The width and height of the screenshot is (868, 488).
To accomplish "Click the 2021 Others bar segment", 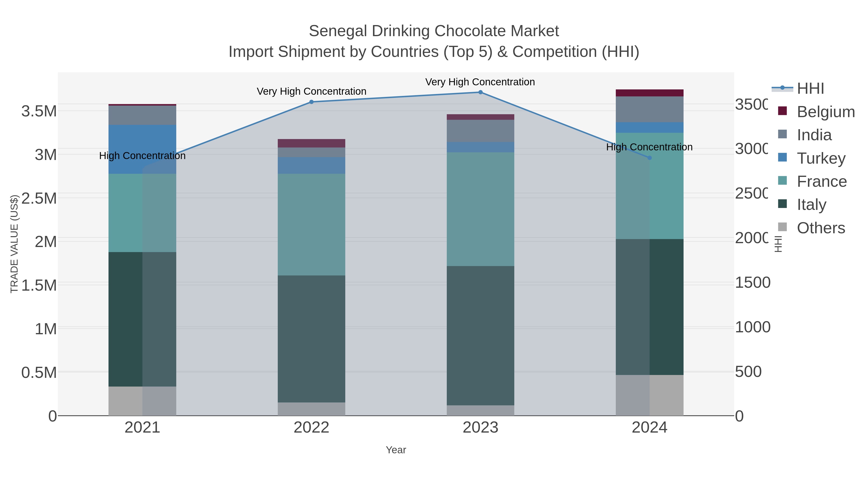I will (x=142, y=401).
